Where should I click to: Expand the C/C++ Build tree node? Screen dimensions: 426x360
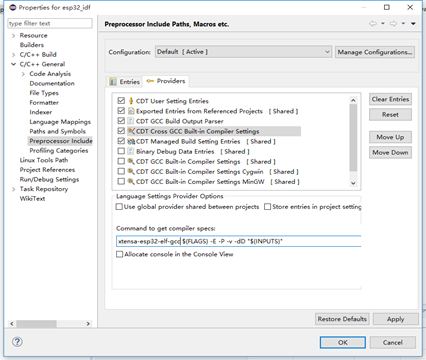coord(13,55)
